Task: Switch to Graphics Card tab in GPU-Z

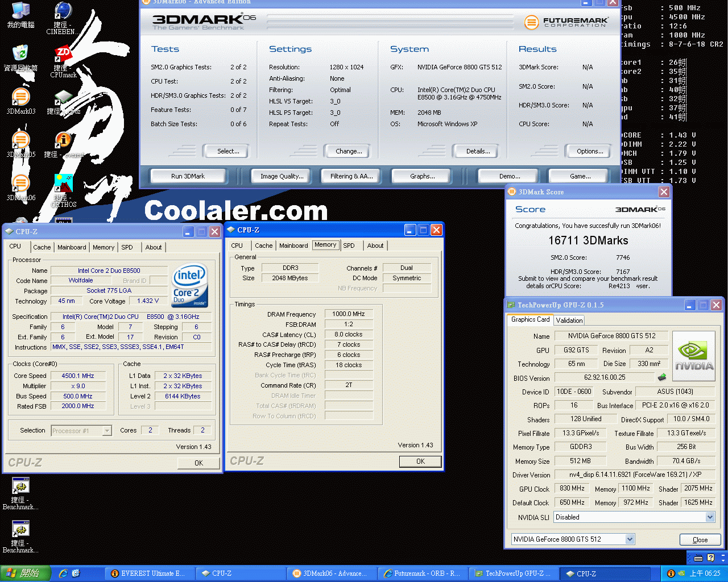Action: click(x=530, y=319)
